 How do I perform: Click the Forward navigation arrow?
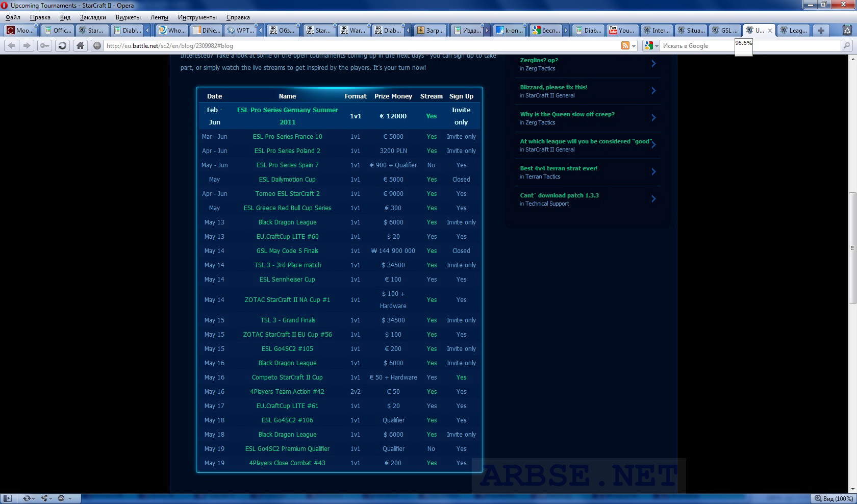pos(27,45)
